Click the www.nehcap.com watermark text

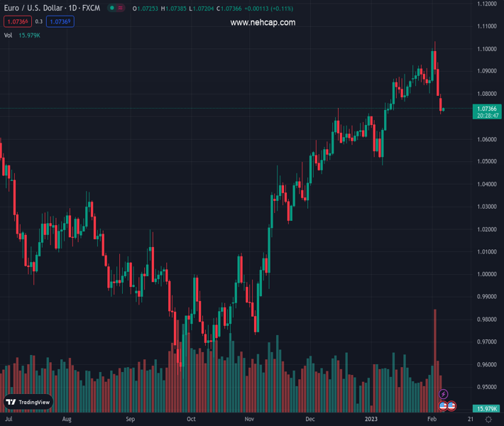263,23
